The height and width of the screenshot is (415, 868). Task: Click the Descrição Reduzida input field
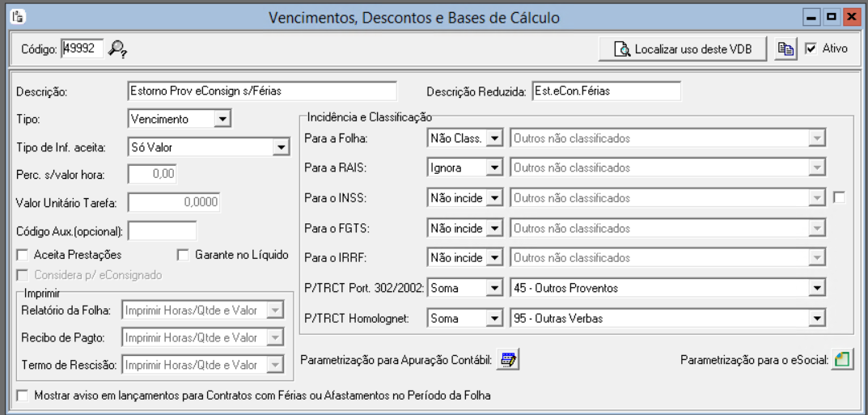pos(605,91)
